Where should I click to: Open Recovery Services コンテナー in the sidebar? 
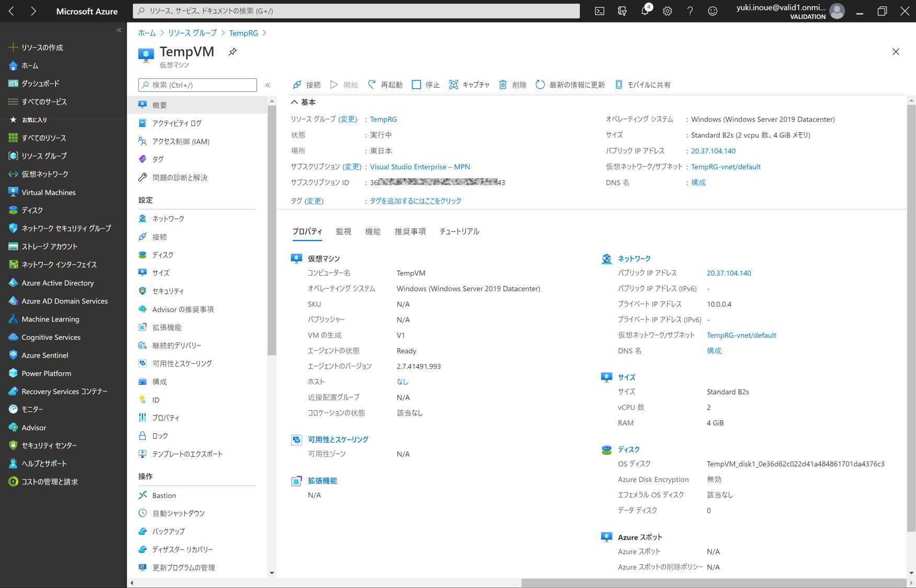coord(58,391)
